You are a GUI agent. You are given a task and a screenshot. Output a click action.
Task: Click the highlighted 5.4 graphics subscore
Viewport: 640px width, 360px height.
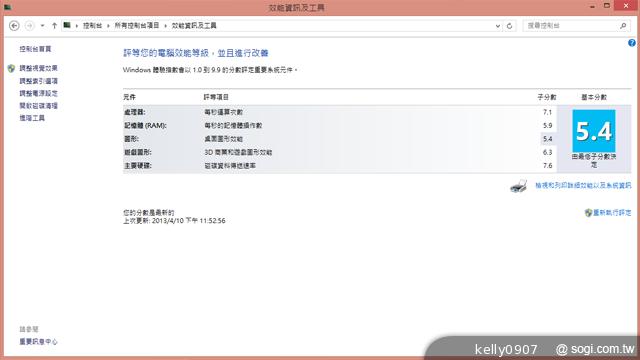tap(547, 139)
